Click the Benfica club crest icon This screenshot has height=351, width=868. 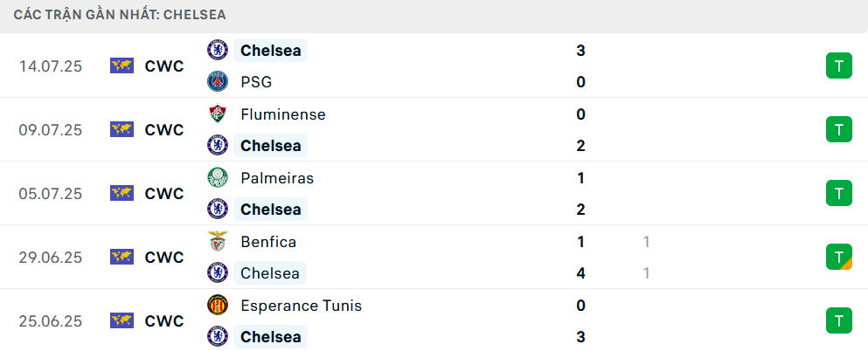click(x=218, y=242)
